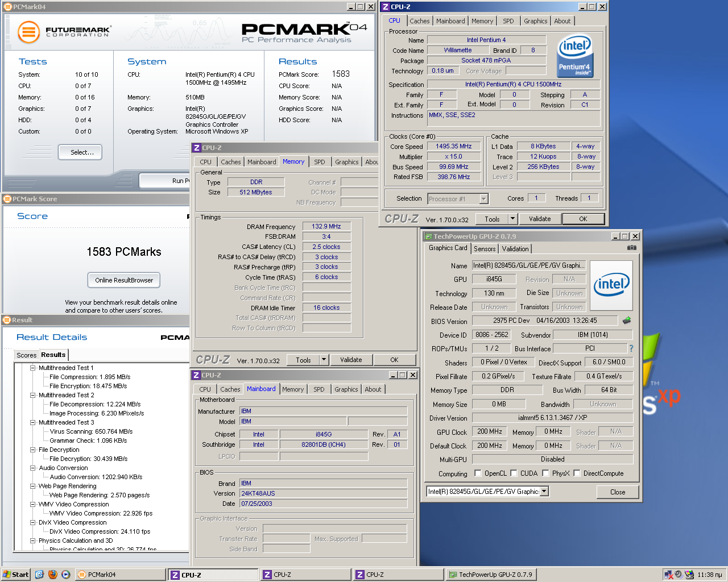This screenshot has width=728, height=582.
Task: Collapse the DivX Video Compression tree node
Action: [33, 522]
